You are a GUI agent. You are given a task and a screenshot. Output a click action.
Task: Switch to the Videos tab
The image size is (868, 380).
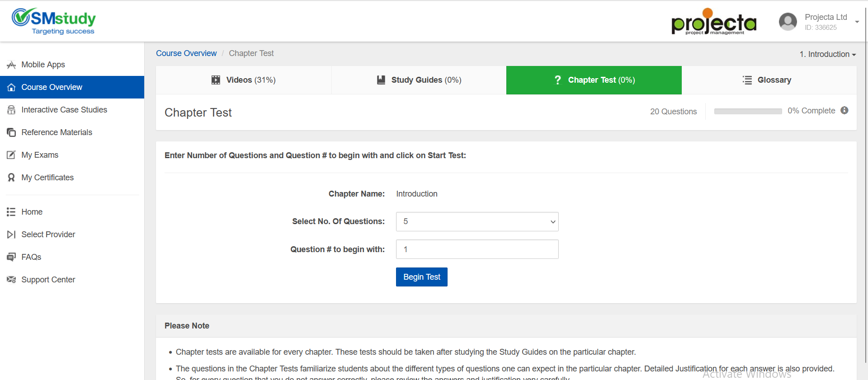coord(244,80)
